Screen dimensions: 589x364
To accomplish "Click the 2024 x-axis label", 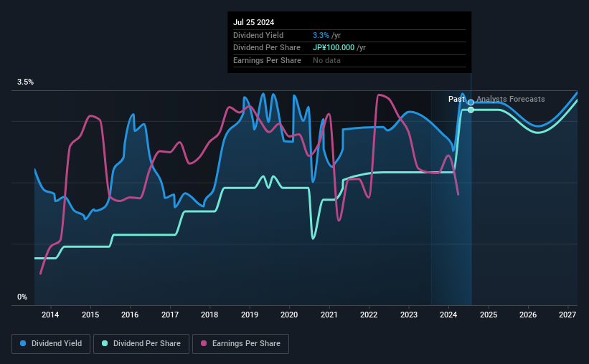I will point(448,315).
